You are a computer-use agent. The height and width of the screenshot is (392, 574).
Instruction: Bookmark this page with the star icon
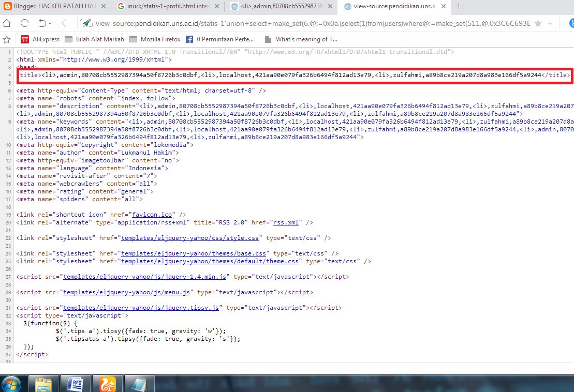pyautogui.click(x=538, y=23)
